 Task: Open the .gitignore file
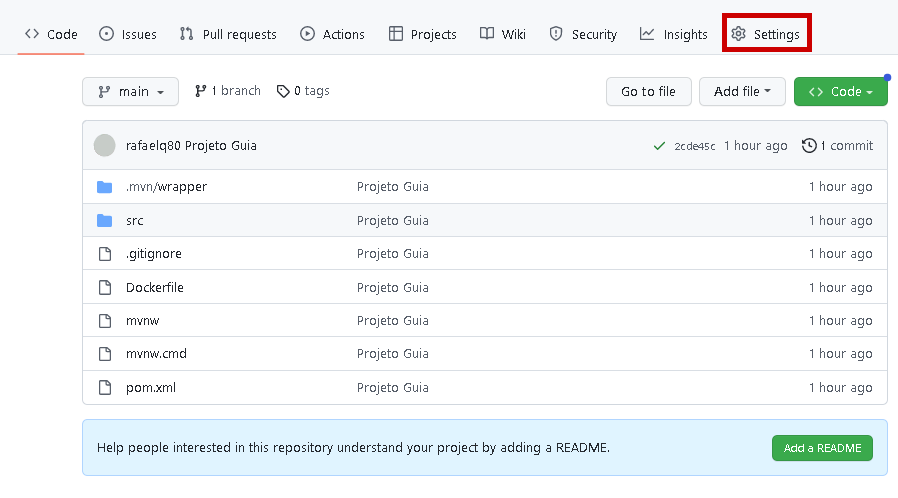click(154, 254)
